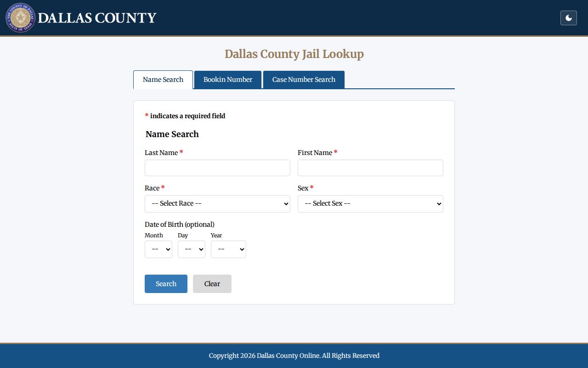Open the Select Race dropdown
This screenshot has width=588, height=368.
click(x=217, y=204)
